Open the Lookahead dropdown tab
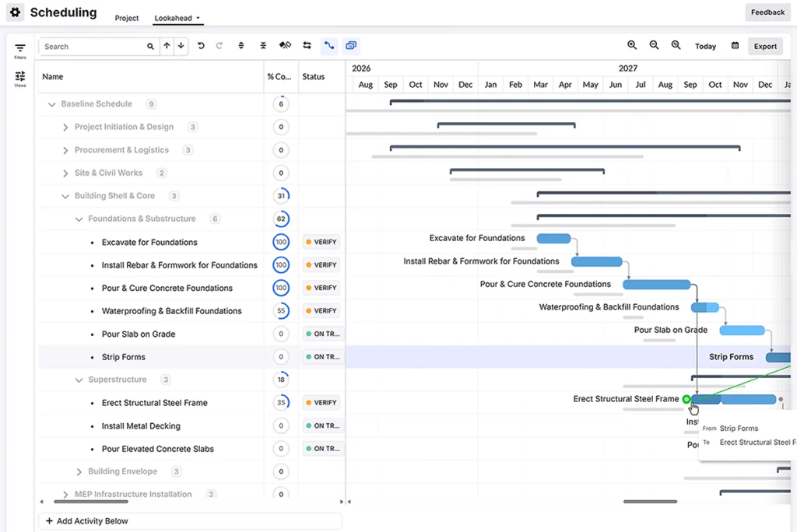This screenshot has width=797, height=532. point(177,18)
